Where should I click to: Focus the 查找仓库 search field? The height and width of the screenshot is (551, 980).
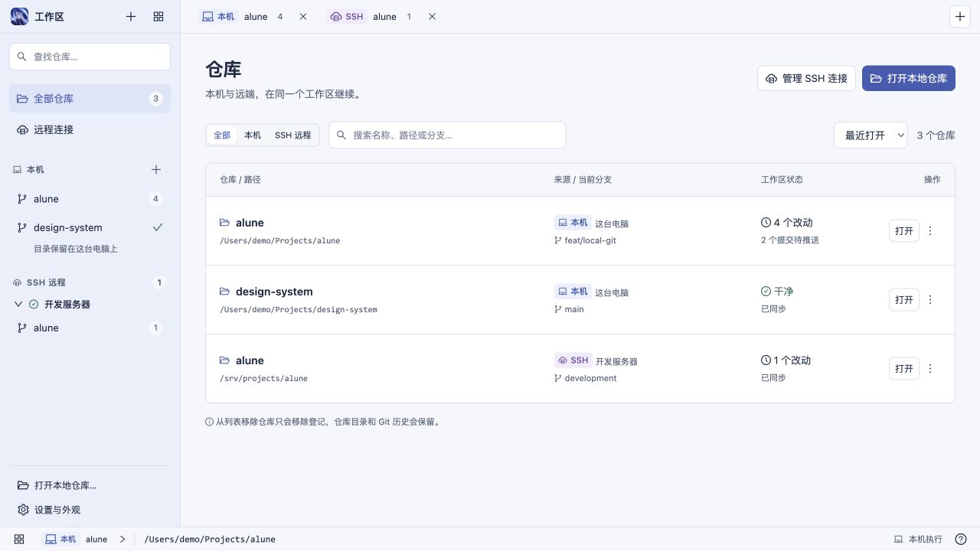pyautogui.click(x=90, y=57)
